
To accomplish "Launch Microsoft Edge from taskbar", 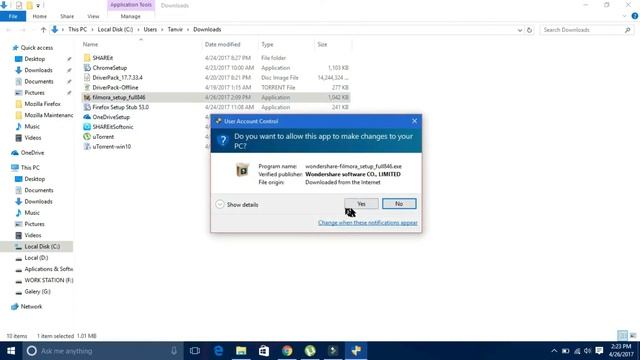I will [x=218, y=351].
